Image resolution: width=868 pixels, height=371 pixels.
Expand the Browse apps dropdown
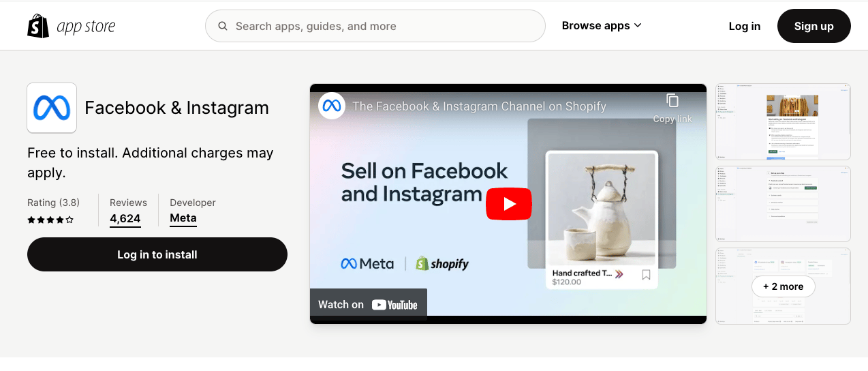click(602, 26)
